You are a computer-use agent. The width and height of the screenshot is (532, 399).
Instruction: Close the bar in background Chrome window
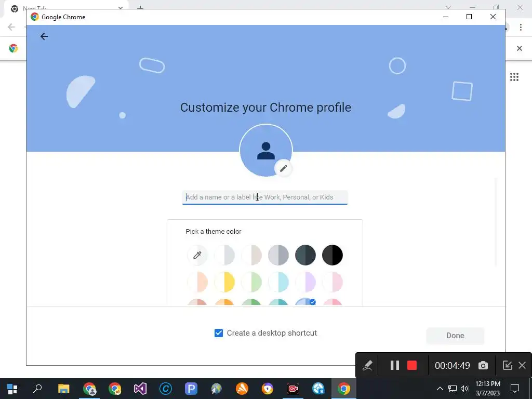pos(520,48)
